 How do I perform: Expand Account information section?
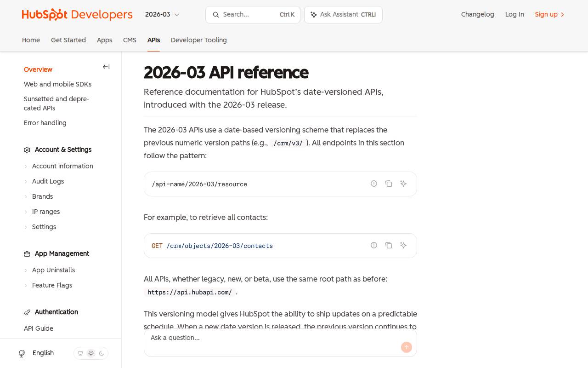point(26,167)
